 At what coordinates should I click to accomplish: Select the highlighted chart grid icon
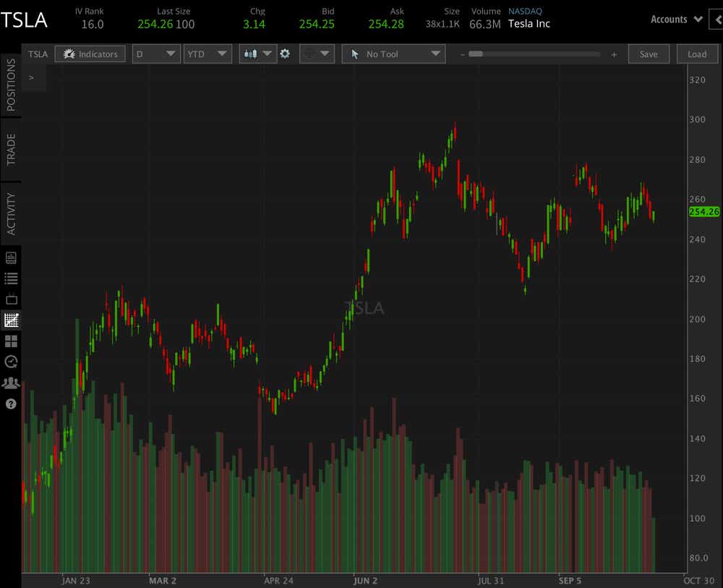click(x=11, y=320)
